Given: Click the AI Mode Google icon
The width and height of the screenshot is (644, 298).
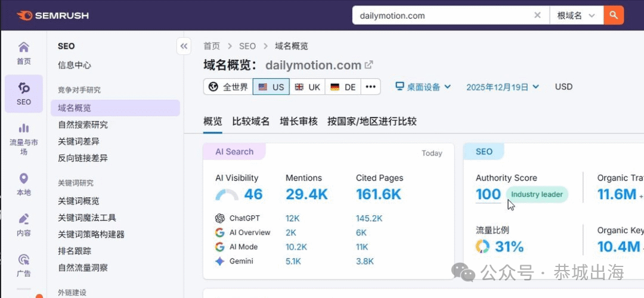Looking at the screenshot, I should [x=219, y=247].
